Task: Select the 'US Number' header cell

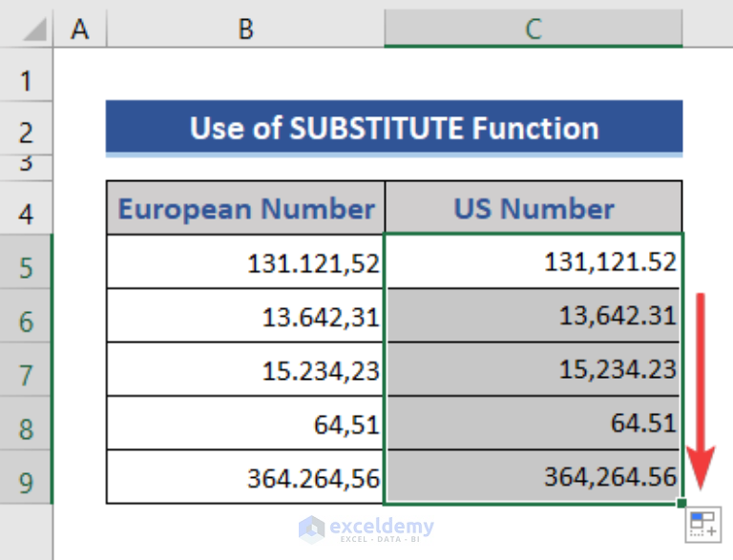Action: pos(534,208)
